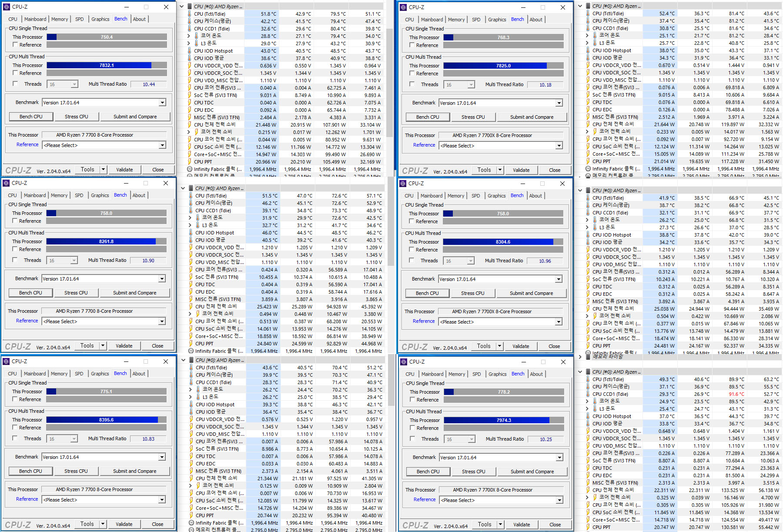Click Bench CPU in 7832.1 score window
The image size is (783, 532).
(31, 117)
